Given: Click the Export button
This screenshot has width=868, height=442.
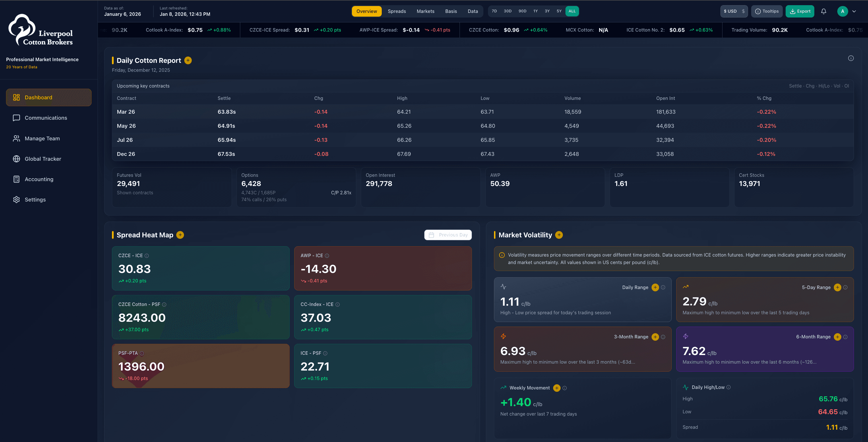Looking at the screenshot, I should [800, 11].
